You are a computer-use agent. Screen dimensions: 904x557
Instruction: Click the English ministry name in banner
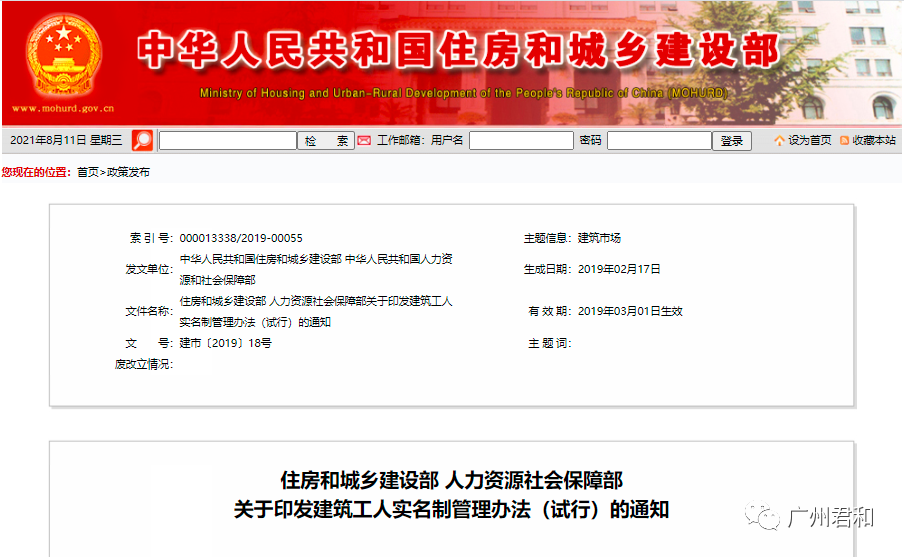point(464,93)
